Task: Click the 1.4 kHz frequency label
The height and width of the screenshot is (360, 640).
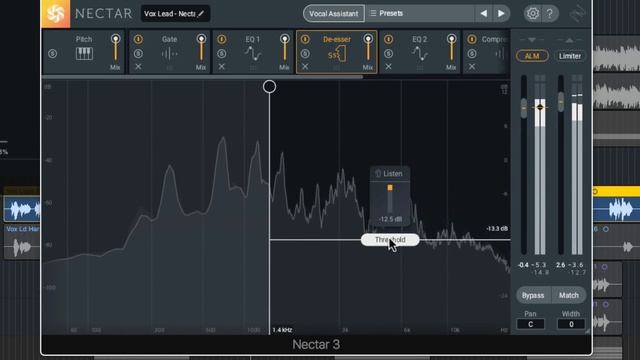Action: [282, 330]
